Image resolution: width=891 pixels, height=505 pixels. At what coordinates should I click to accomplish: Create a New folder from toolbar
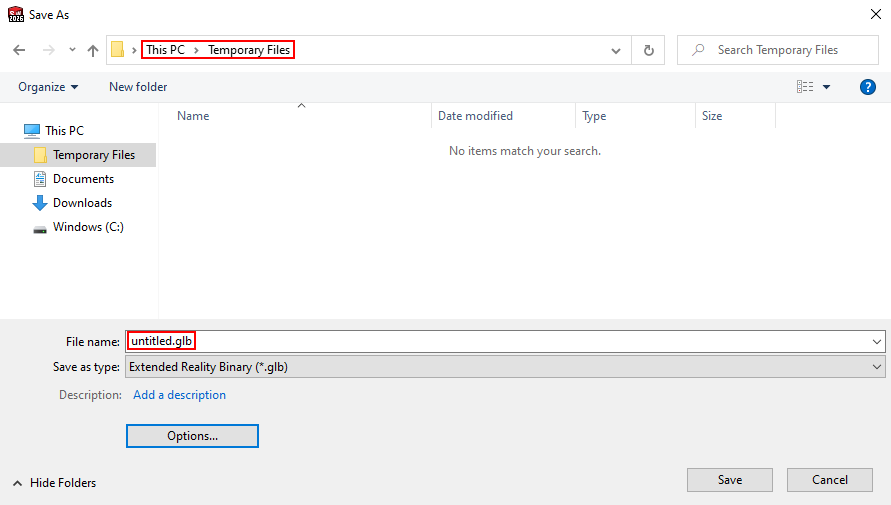138,87
